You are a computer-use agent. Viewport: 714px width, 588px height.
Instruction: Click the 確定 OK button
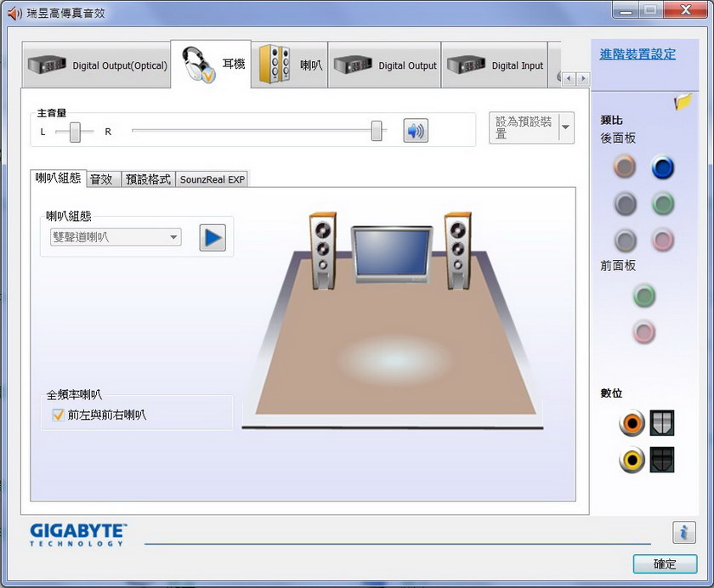pos(665,564)
